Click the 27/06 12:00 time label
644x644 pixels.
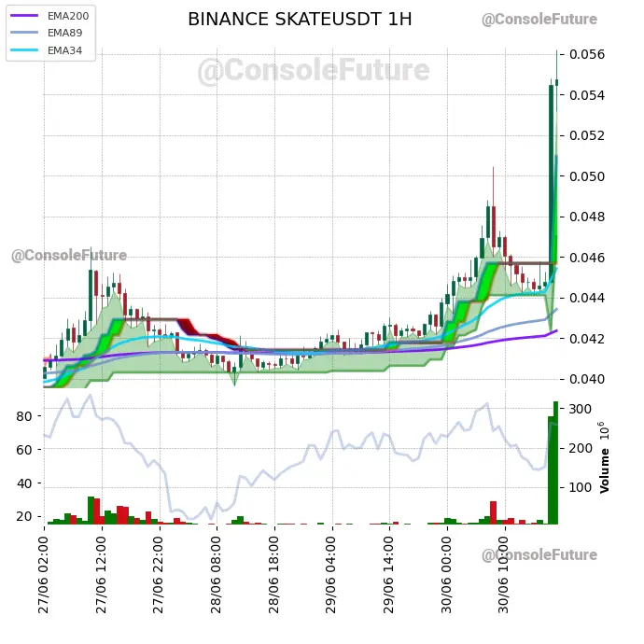click(101, 575)
